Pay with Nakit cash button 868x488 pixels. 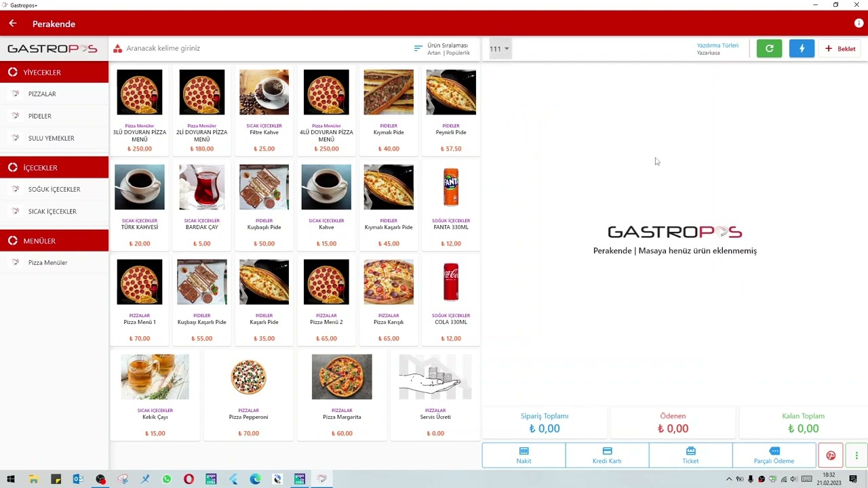524,455
